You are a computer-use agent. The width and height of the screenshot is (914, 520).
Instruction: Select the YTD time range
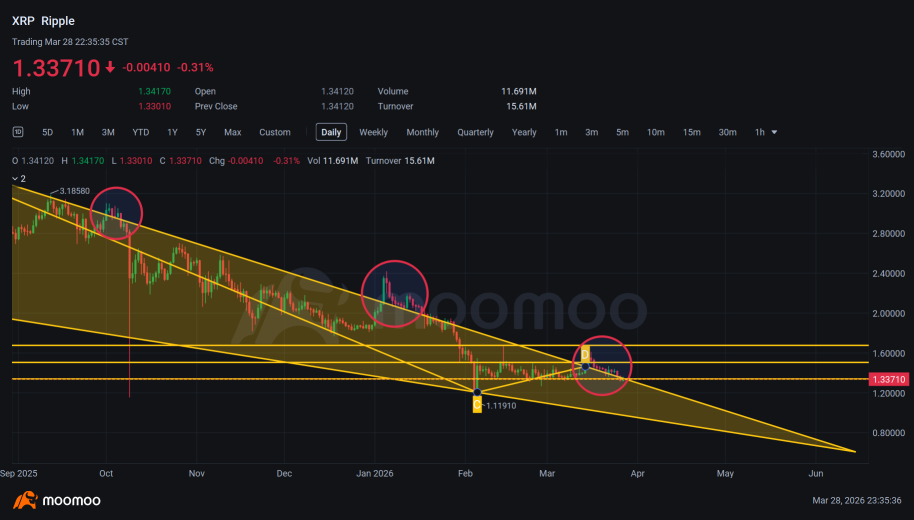point(140,132)
